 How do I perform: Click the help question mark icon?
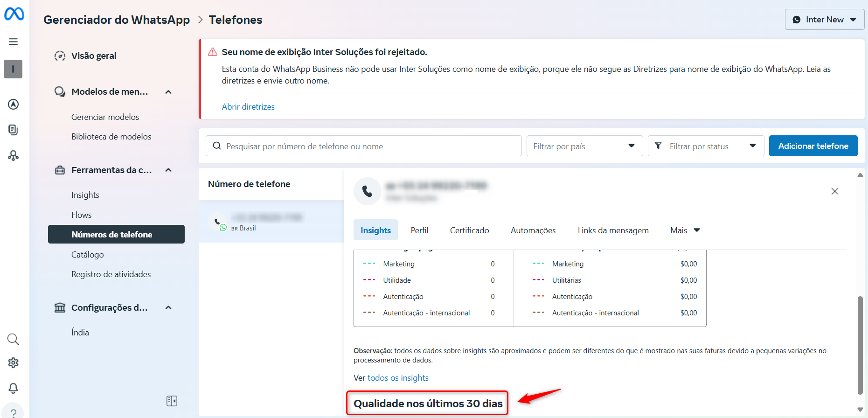click(13, 413)
